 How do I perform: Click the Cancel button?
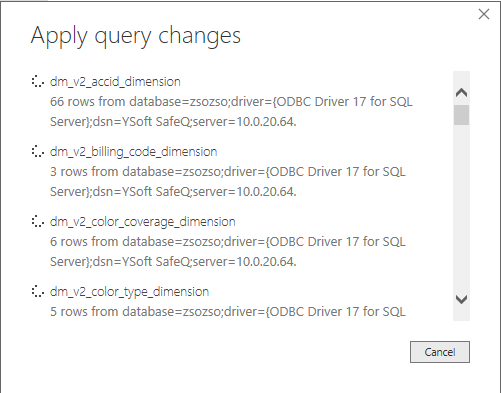click(x=440, y=352)
